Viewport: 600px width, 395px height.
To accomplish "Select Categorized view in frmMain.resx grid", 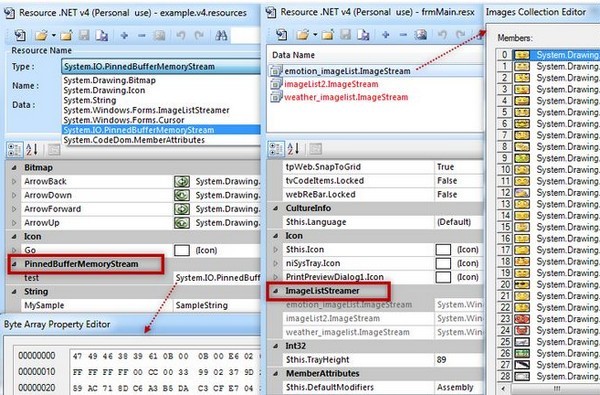I will [276, 149].
